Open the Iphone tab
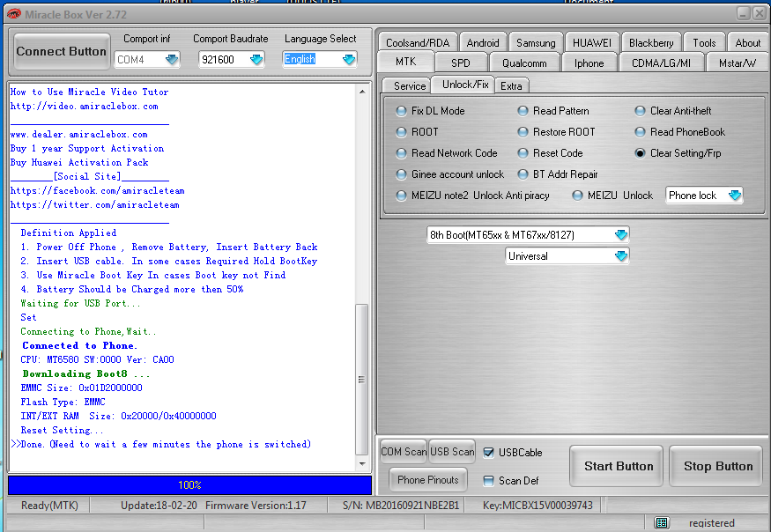Screen dimensions: 771x532 point(589,63)
